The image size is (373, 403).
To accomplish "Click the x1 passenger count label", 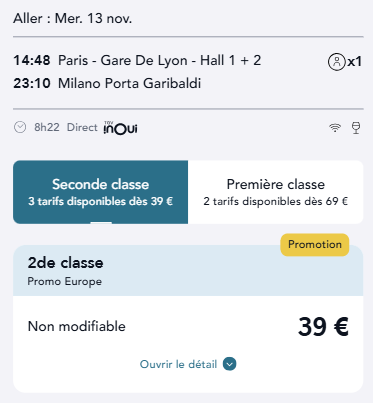I will [354, 62].
